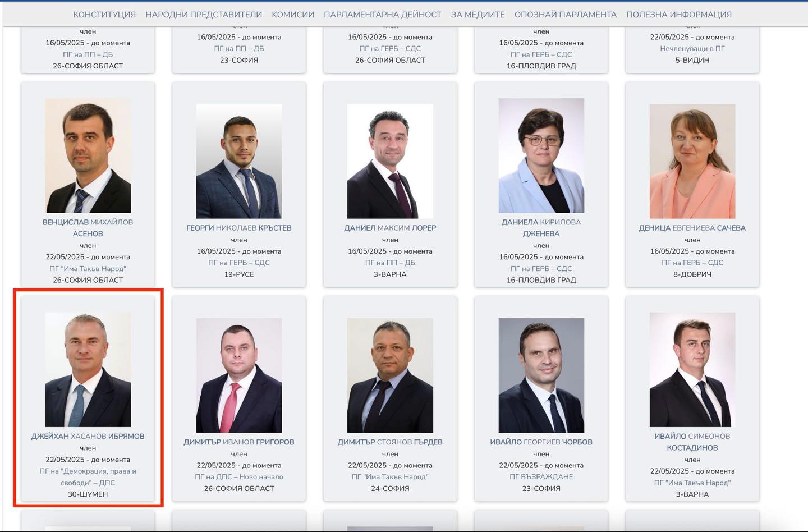Open name link ДИМИТЪР СТОЯНОВ ГЪРДЕВ

390,442
